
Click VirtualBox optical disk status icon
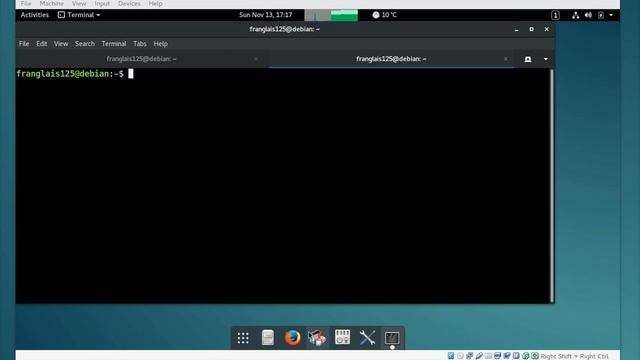coord(460,356)
